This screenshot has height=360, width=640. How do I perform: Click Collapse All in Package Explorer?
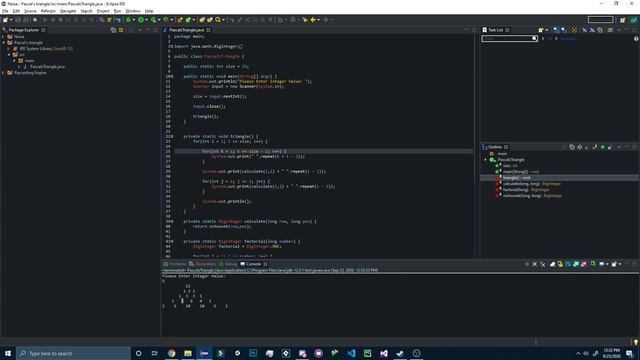(113, 30)
